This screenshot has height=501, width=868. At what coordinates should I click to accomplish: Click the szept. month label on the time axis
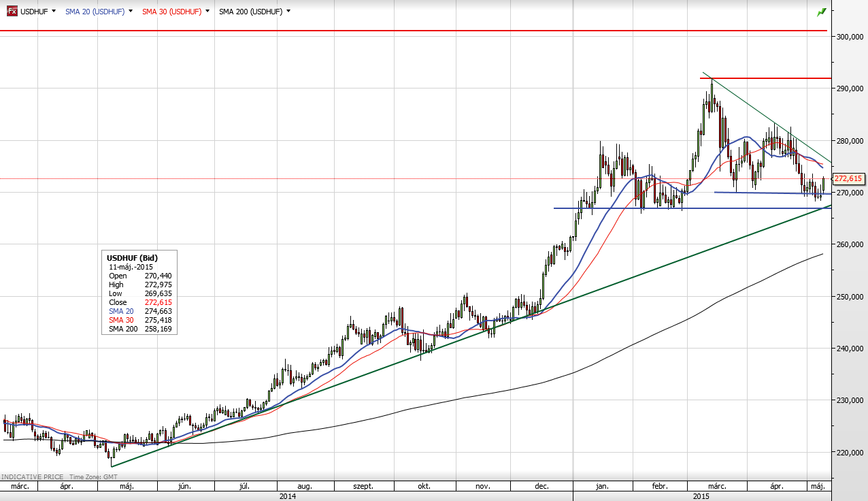363,487
